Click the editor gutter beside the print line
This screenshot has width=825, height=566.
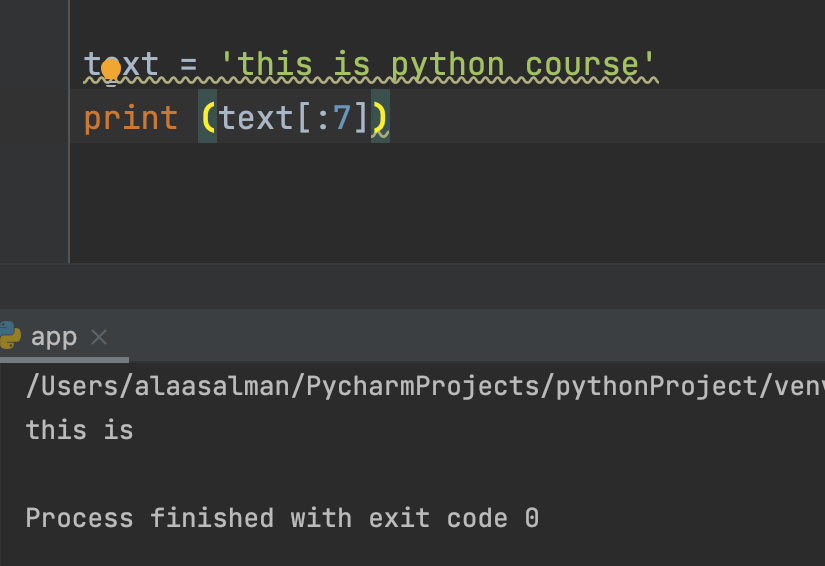coord(35,119)
